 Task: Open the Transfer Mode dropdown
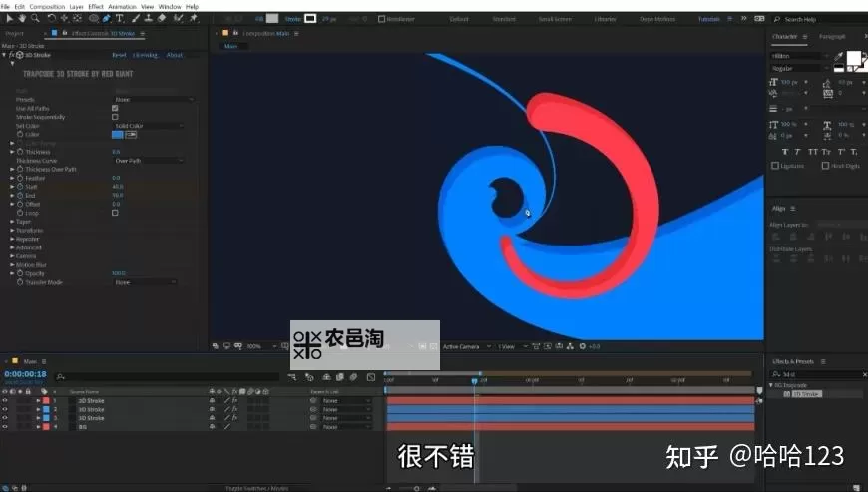[x=146, y=282]
